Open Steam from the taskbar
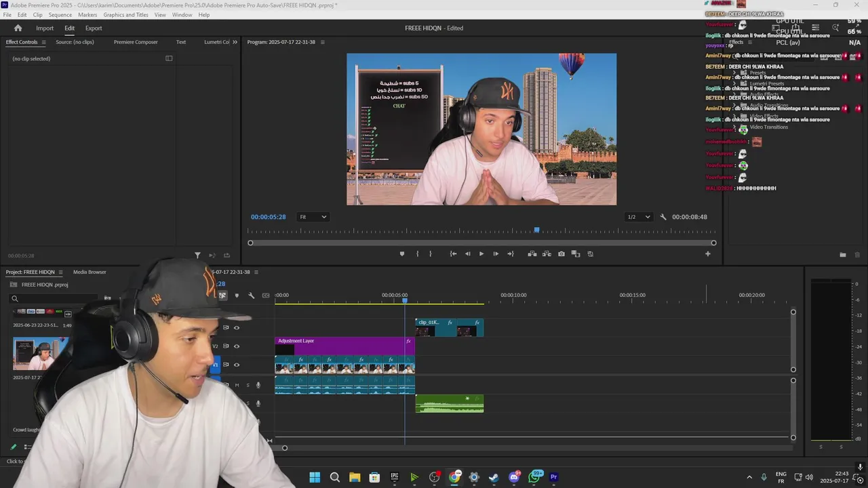868x488 pixels. (494, 477)
